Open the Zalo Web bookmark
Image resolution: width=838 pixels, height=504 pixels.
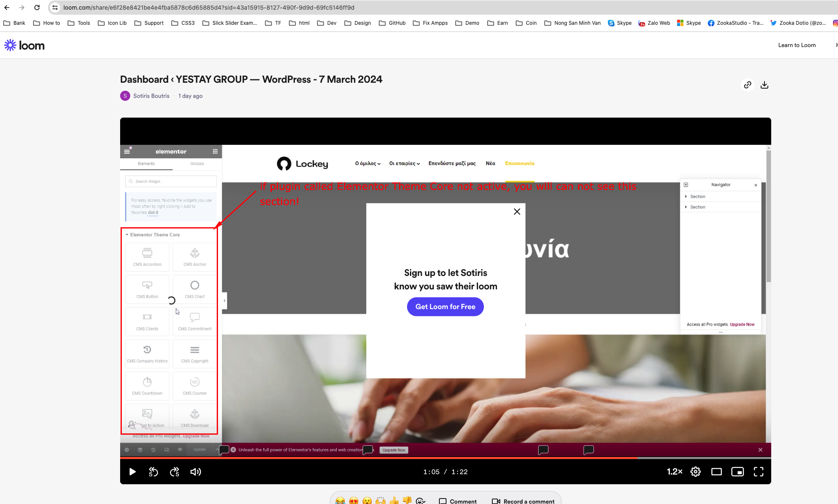(654, 23)
